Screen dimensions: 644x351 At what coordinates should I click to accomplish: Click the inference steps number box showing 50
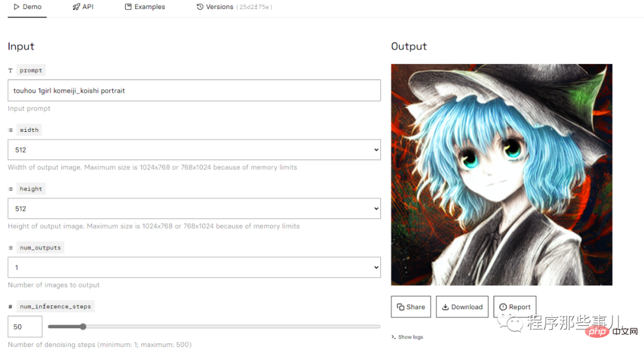point(24,327)
